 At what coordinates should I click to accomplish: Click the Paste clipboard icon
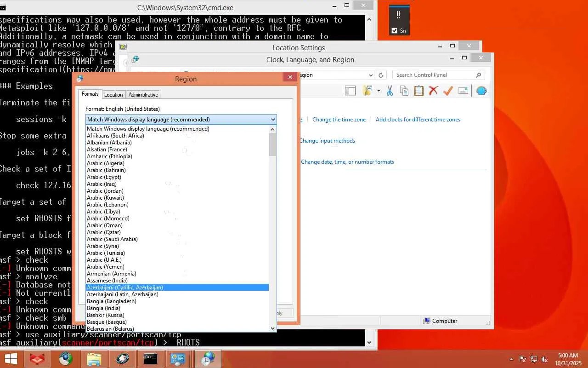419,91
